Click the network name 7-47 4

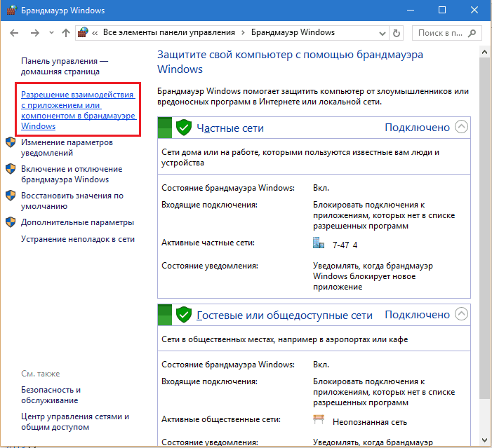coord(345,245)
